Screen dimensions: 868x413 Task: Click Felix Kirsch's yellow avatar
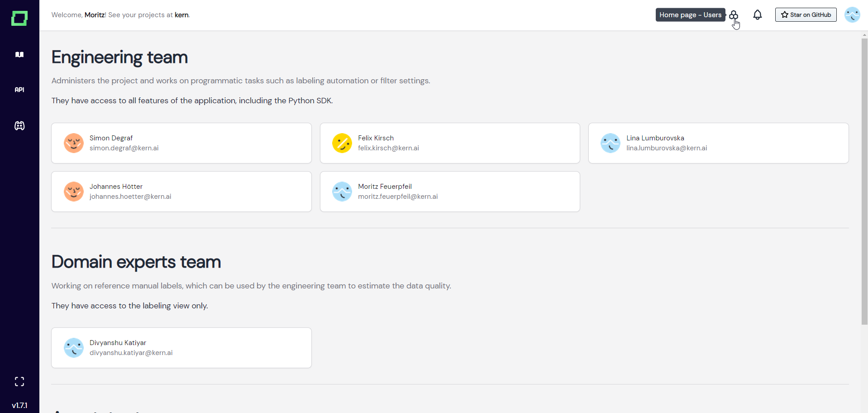click(342, 143)
